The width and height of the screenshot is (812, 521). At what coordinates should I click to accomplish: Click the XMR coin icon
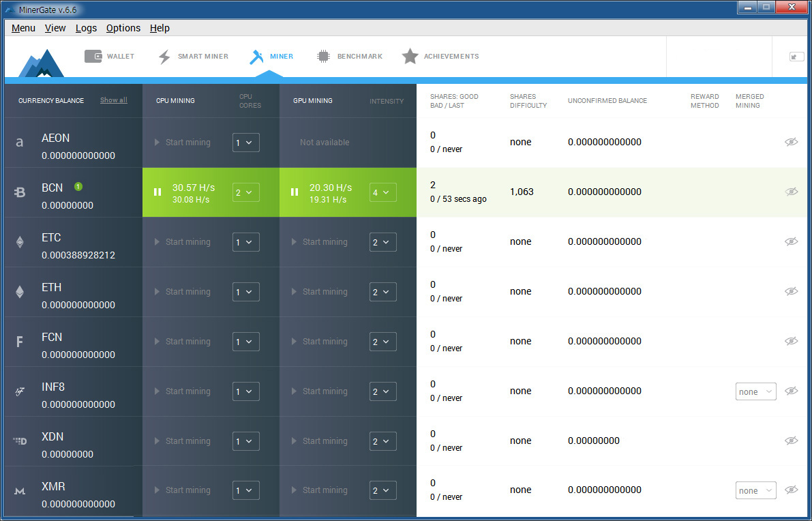[20, 490]
